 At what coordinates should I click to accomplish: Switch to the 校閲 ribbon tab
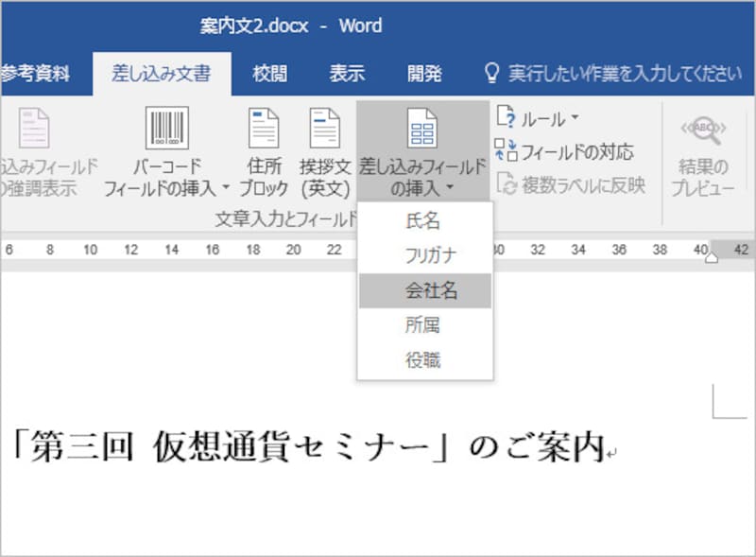point(270,73)
